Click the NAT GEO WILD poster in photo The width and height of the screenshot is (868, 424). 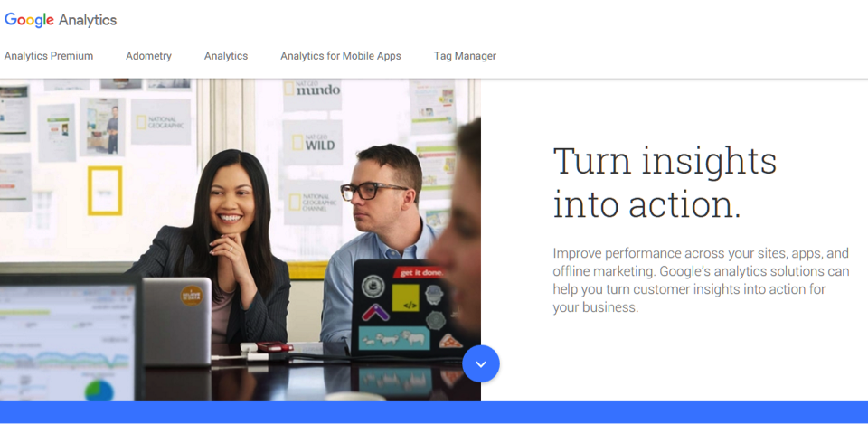click(313, 142)
